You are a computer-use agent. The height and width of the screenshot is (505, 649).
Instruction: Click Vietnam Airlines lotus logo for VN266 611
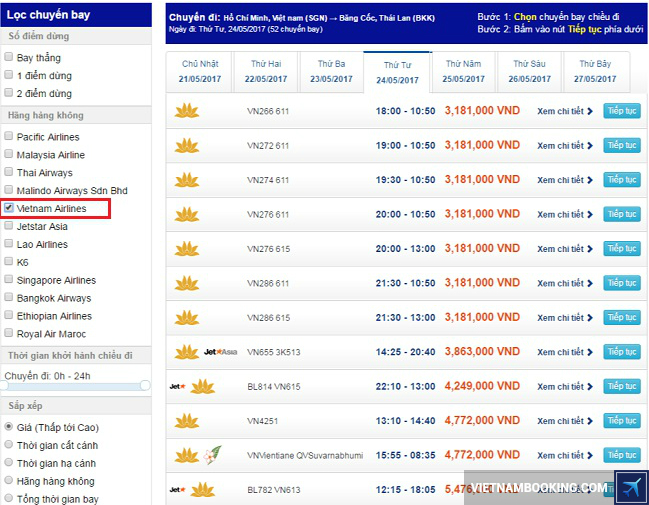[187, 111]
